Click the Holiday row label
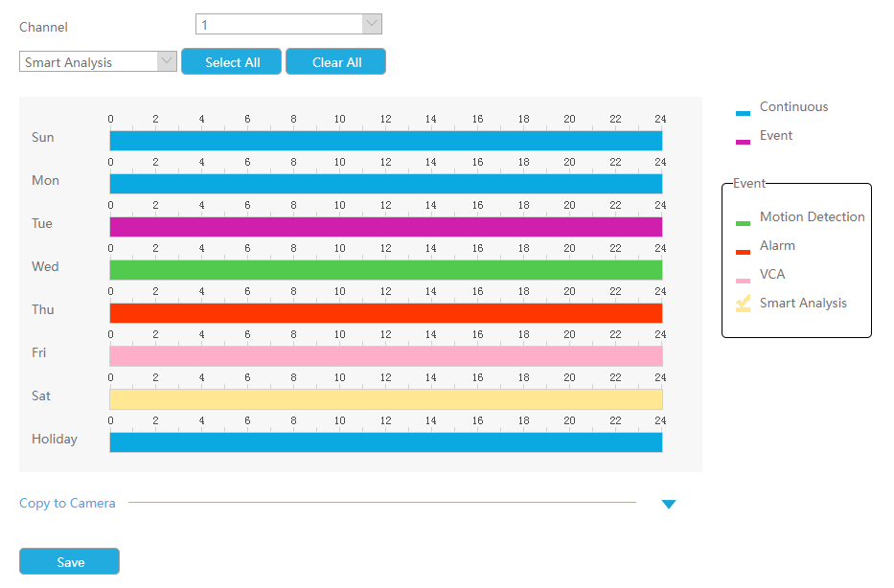 [x=55, y=440]
